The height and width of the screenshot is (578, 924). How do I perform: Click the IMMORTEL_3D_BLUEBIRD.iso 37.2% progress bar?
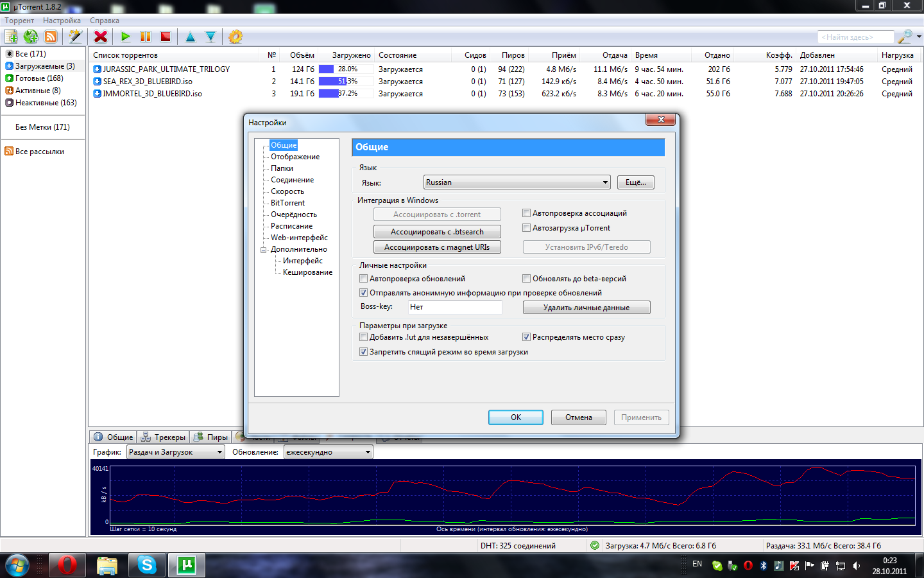(x=346, y=94)
